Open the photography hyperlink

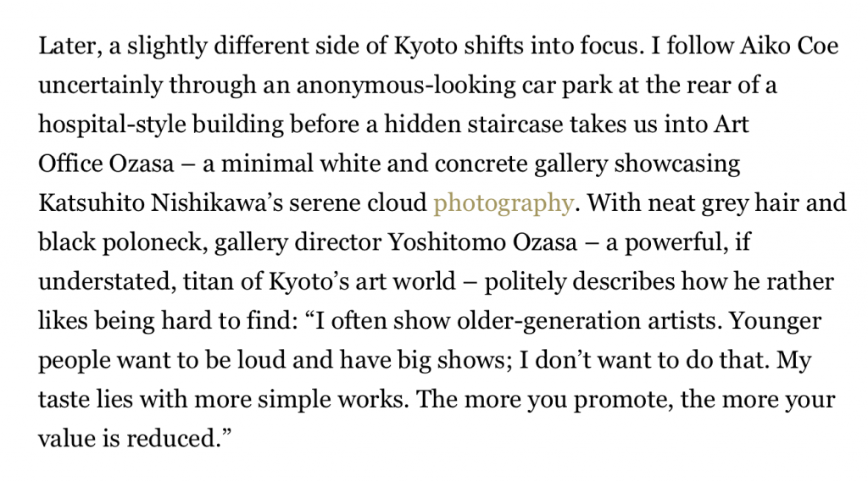(x=504, y=203)
